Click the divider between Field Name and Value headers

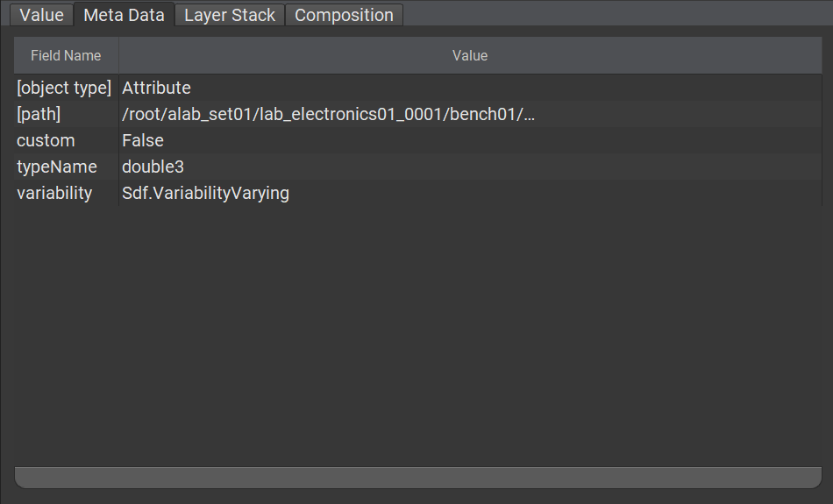click(118, 55)
